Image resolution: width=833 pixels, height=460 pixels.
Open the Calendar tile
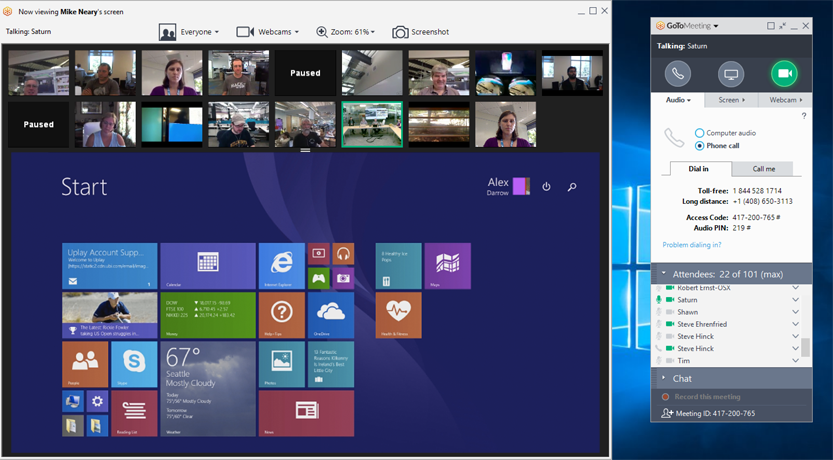[x=208, y=266]
